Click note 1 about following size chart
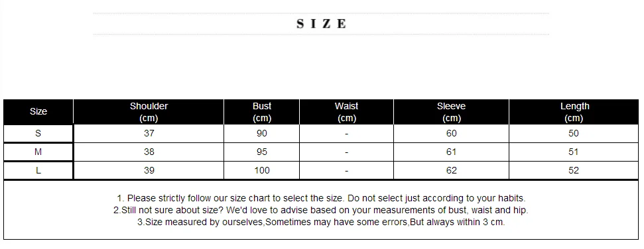 [x=321, y=198]
